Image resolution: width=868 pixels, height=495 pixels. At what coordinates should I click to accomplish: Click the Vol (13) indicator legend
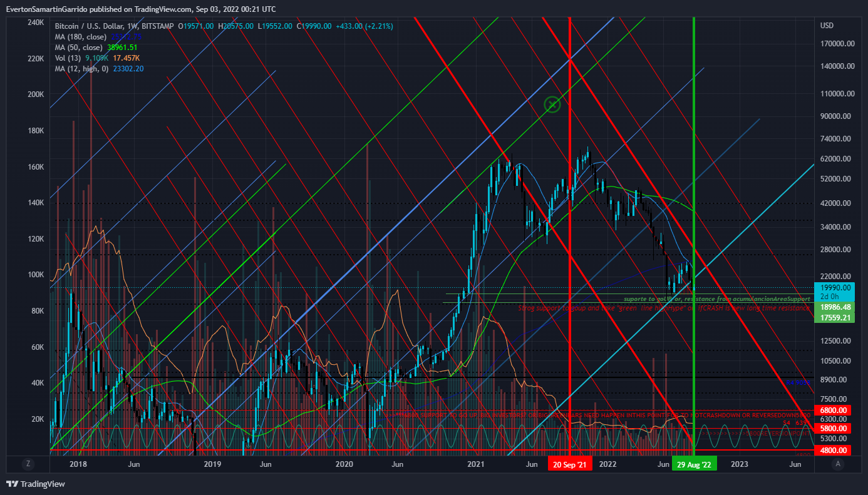click(68, 58)
